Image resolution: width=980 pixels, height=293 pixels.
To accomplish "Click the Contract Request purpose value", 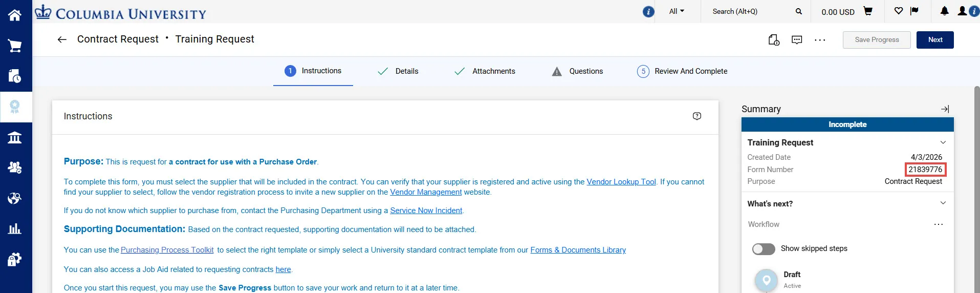I will tap(913, 181).
